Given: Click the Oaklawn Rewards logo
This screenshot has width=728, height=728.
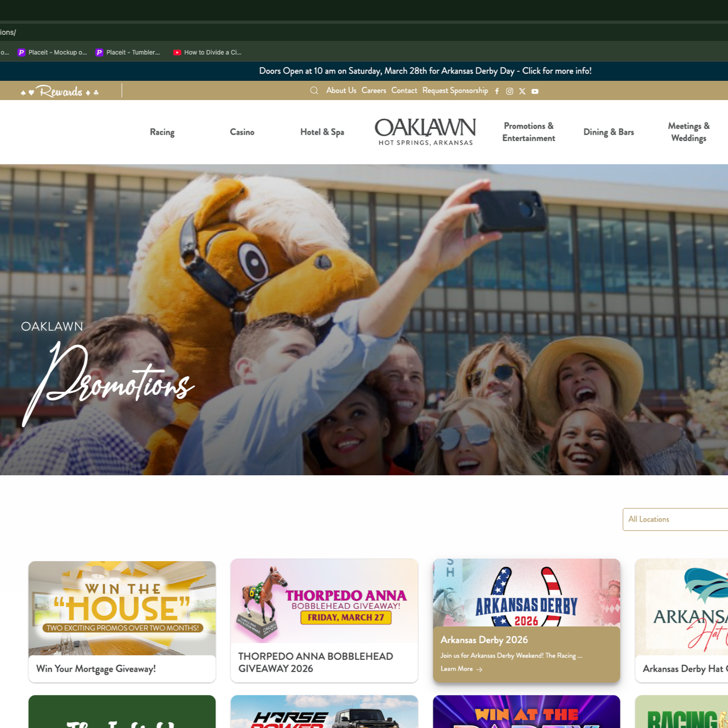Looking at the screenshot, I should [60, 92].
